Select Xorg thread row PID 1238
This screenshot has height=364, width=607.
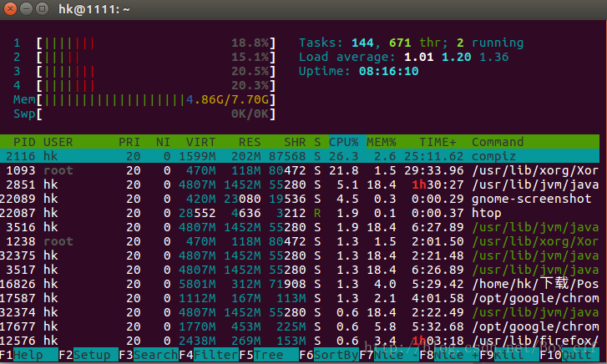[x=300, y=241]
